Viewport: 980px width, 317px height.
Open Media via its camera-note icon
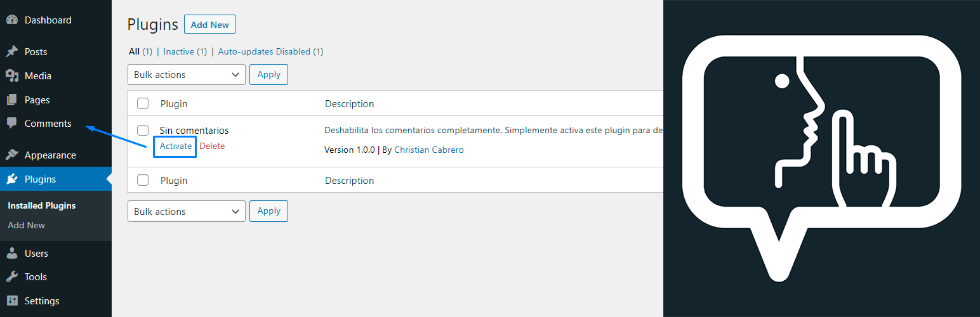click(x=11, y=76)
